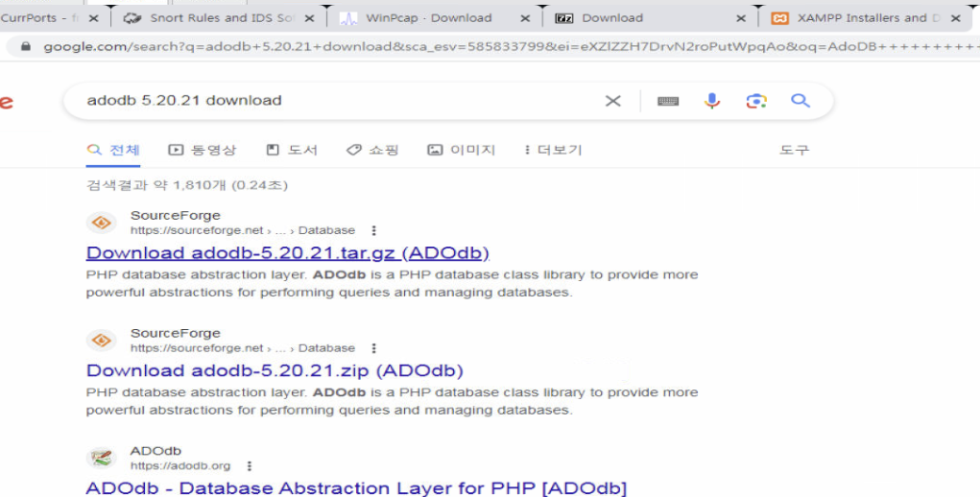Close the WinPcap Download tab

point(526,19)
